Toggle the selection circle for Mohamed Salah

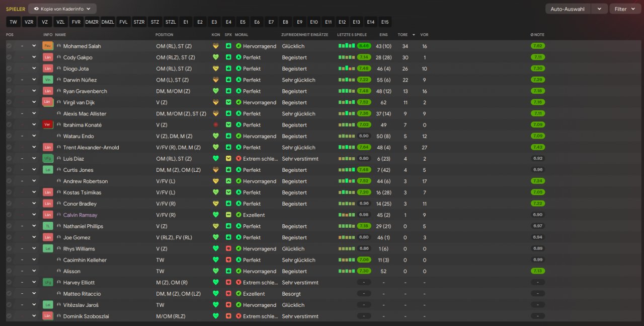coord(9,46)
